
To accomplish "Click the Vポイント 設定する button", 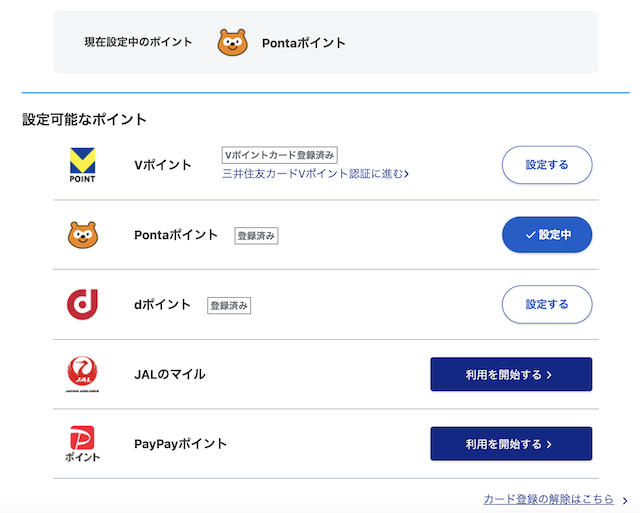I will 547,165.
